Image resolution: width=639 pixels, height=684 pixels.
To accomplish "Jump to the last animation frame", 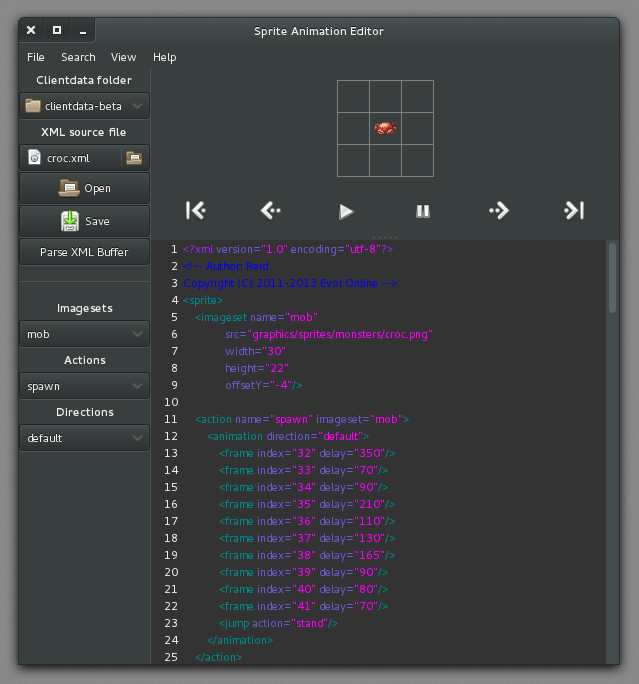I will coord(574,210).
